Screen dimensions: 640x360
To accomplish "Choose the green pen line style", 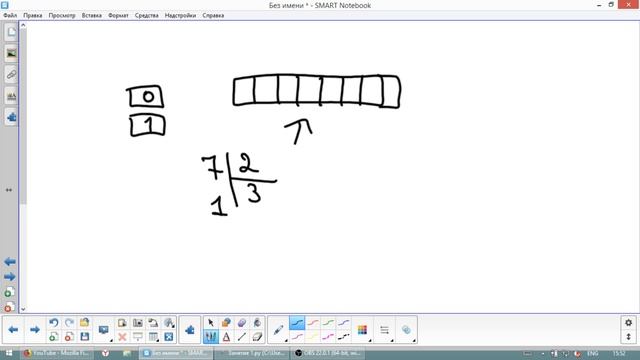I will (x=329, y=323).
